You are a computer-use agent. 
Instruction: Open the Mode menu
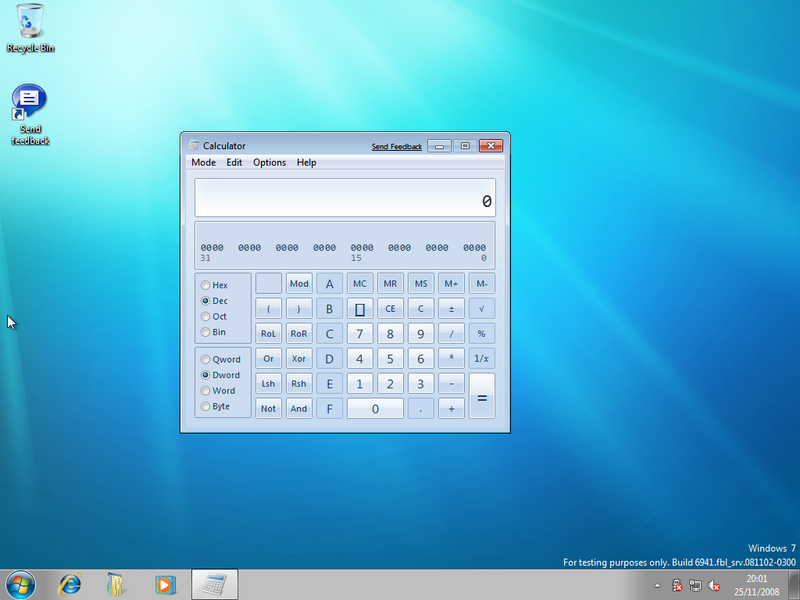click(203, 162)
